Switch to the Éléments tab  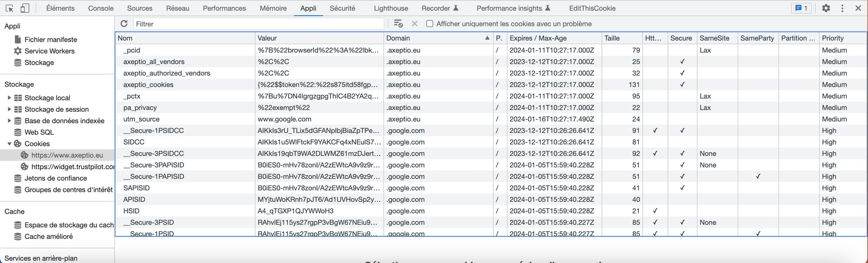pyautogui.click(x=60, y=8)
